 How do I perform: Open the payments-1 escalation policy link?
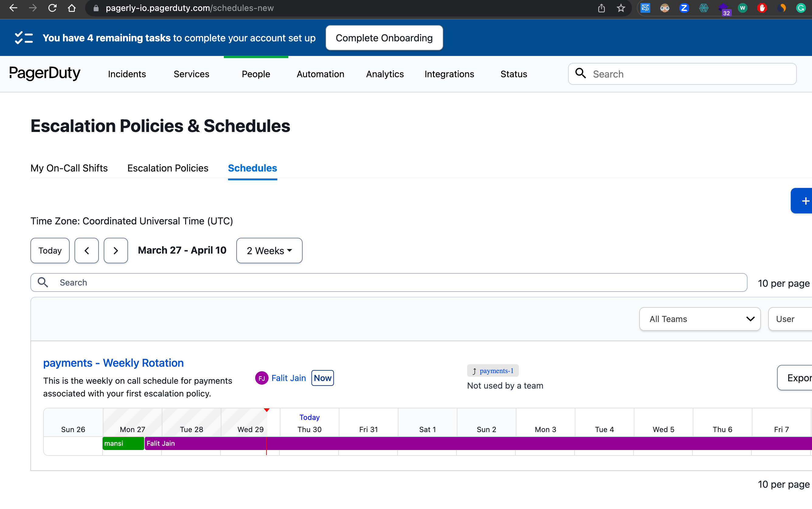point(497,371)
